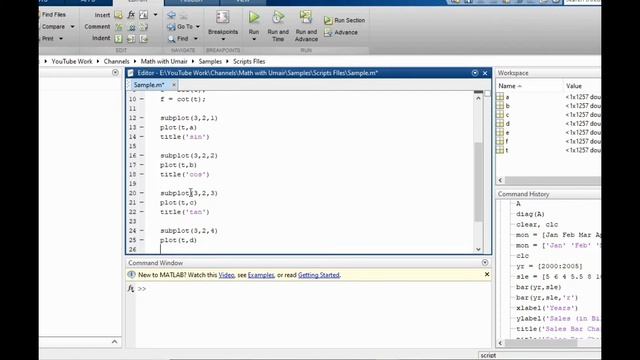Click the Find Files button

click(53, 15)
